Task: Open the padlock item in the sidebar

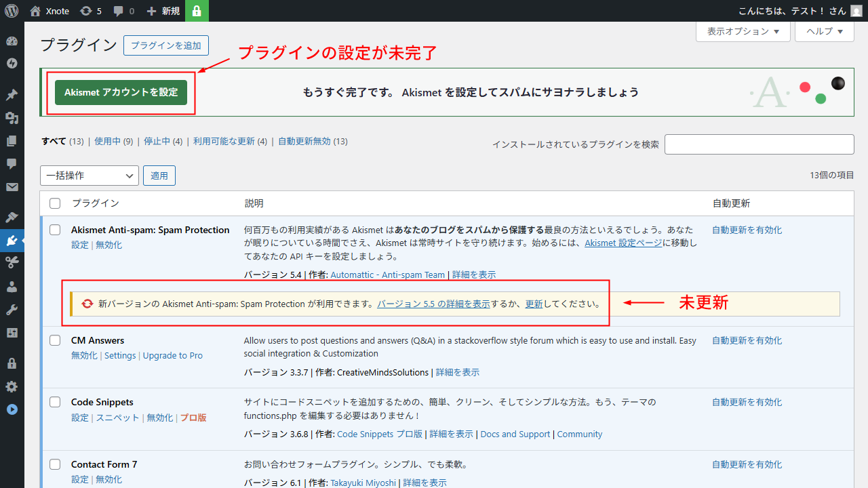Action: pyautogui.click(x=12, y=364)
